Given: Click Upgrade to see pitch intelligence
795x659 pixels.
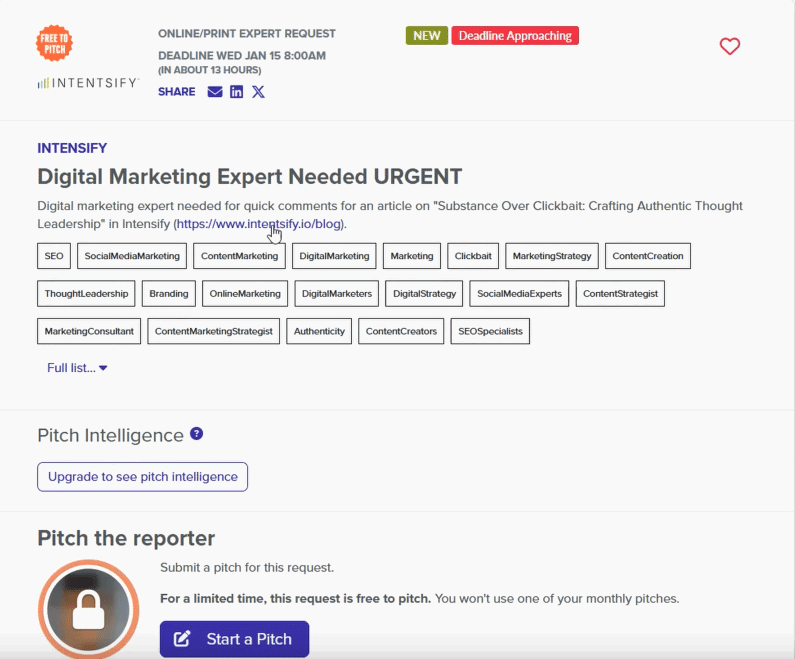Looking at the screenshot, I should [142, 477].
